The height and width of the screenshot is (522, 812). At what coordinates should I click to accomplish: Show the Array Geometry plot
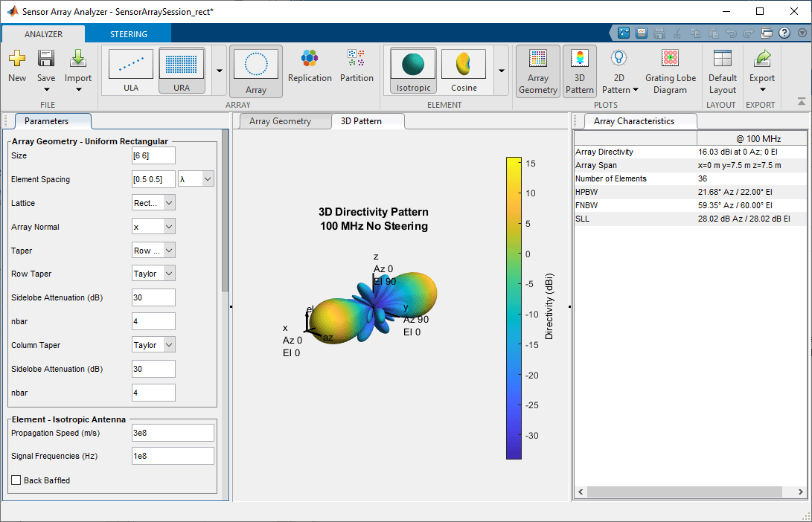coord(537,69)
